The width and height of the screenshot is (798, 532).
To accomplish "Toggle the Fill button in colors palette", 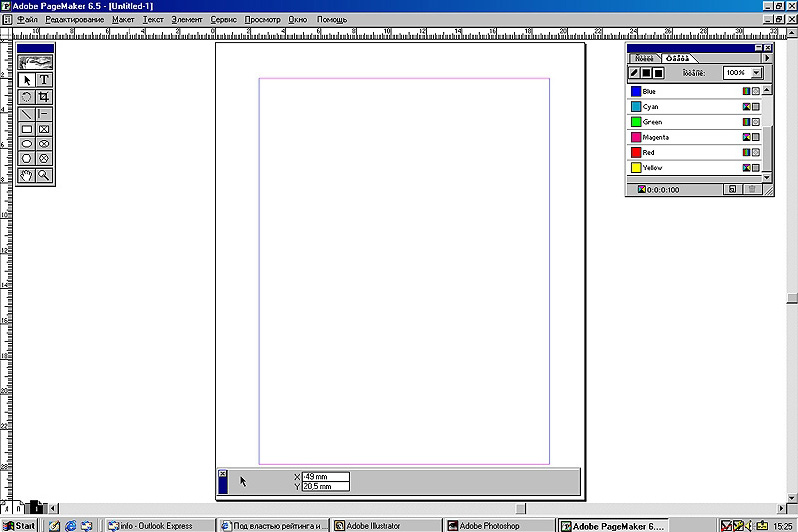I will [646, 73].
